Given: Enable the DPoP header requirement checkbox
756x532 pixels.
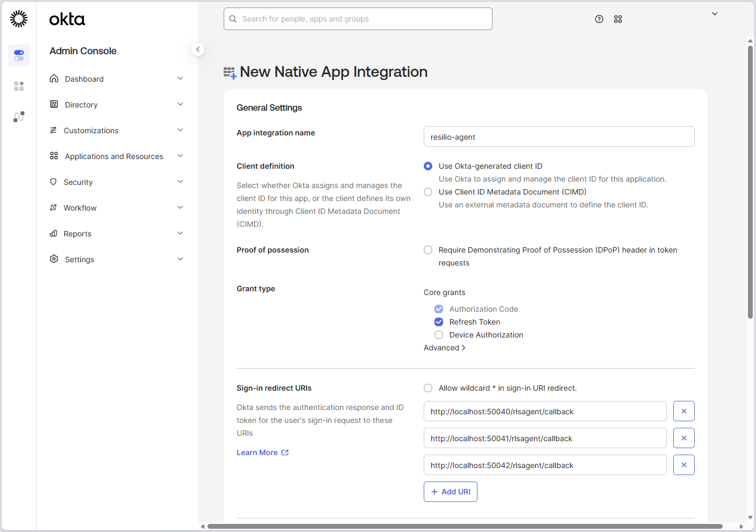Looking at the screenshot, I should pos(428,250).
